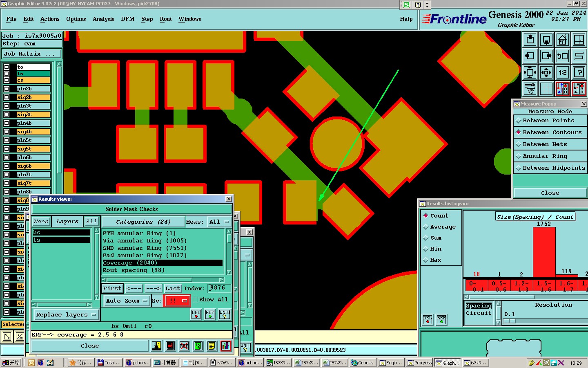Open the DFM menu
Viewport: 588px width, 368px height.
point(128,19)
